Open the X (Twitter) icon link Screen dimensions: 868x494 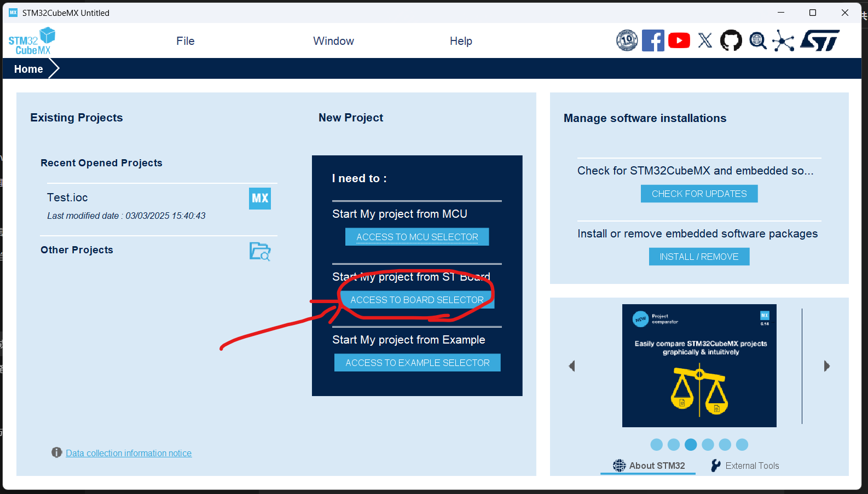tap(705, 40)
